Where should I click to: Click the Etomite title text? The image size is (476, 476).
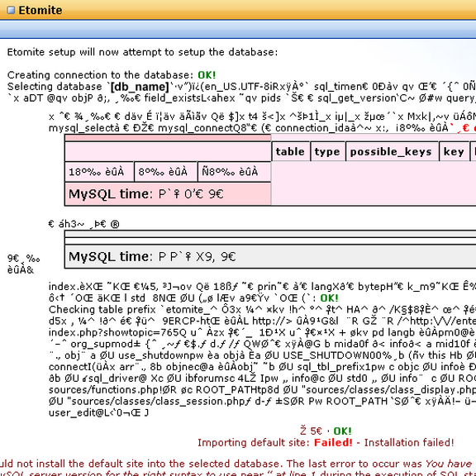(x=40, y=10)
